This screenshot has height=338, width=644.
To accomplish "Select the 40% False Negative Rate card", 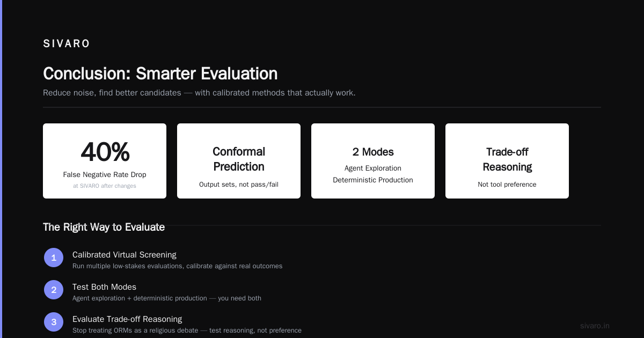I will 105,161.
